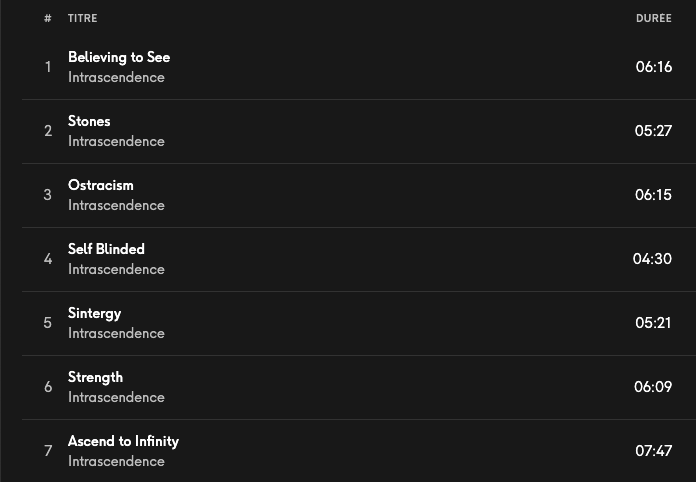Choose the "Self Blinded" track title

[x=106, y=249]
